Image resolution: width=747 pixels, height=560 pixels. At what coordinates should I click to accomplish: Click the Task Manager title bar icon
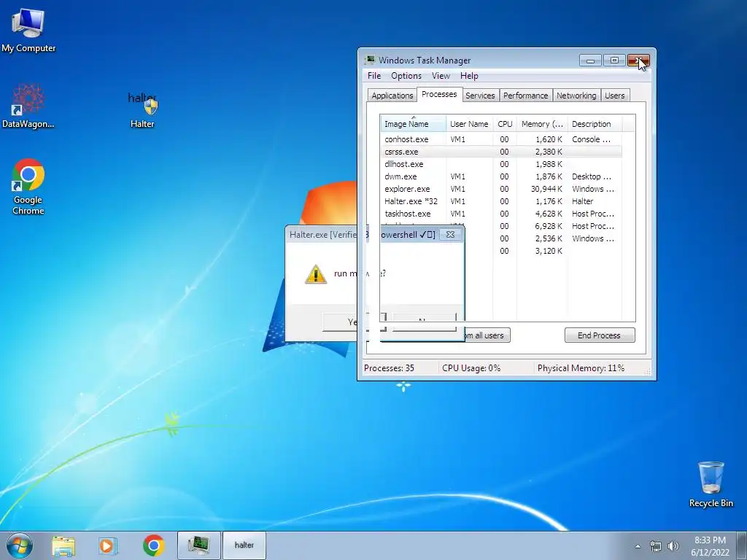(x=370, y=60)
